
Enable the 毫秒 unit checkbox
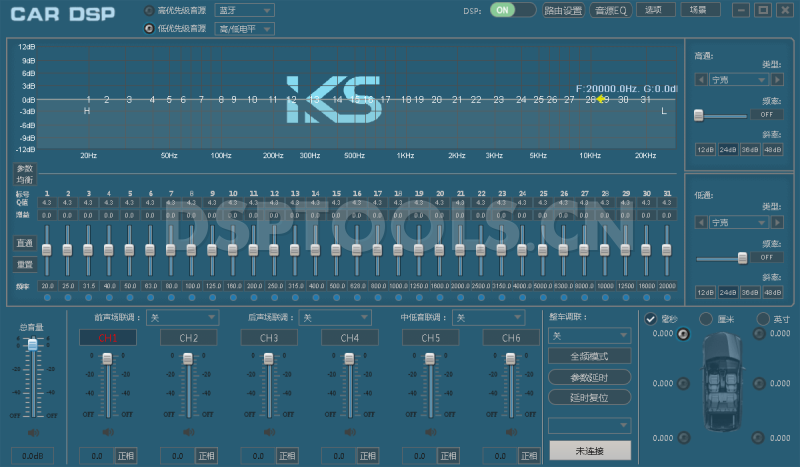(x=651, y=319)
